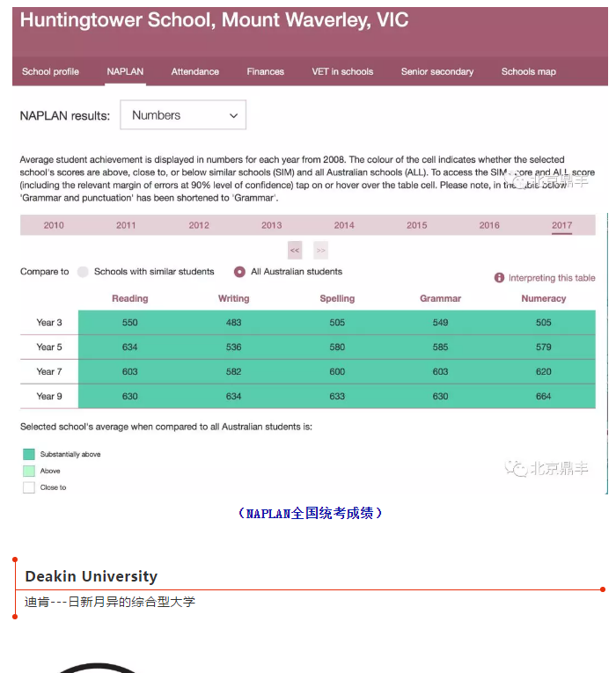616x673 pixels.
Task: Click the Year 9 Numeracy cell 664
Action: pyautogui.click(x=543, y=397)
